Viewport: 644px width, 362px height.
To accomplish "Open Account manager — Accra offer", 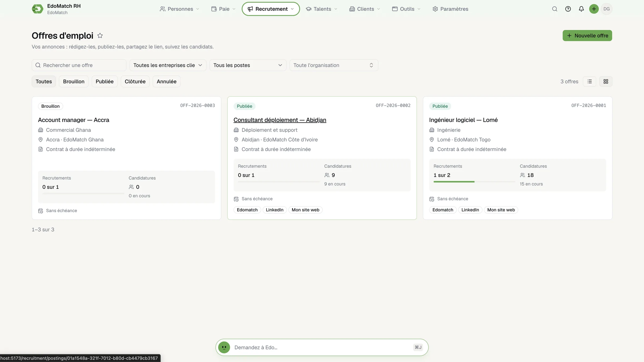I will 74,120.
